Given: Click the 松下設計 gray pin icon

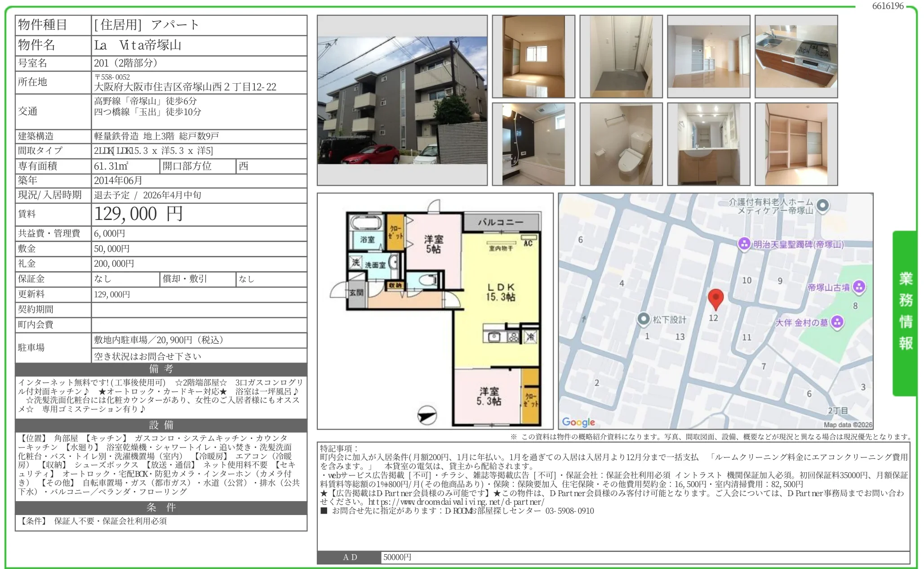Looking at the screenshot, I should tap(644, 319).
